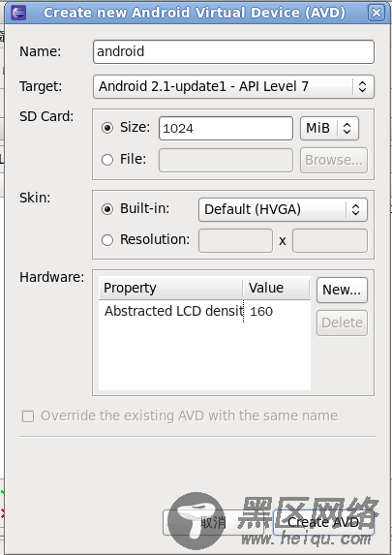Screen dimensions: 392x555
Task: Open the Default (HVGA) skin dropdown
Action: pyautogui.click(x=283, y=209)
